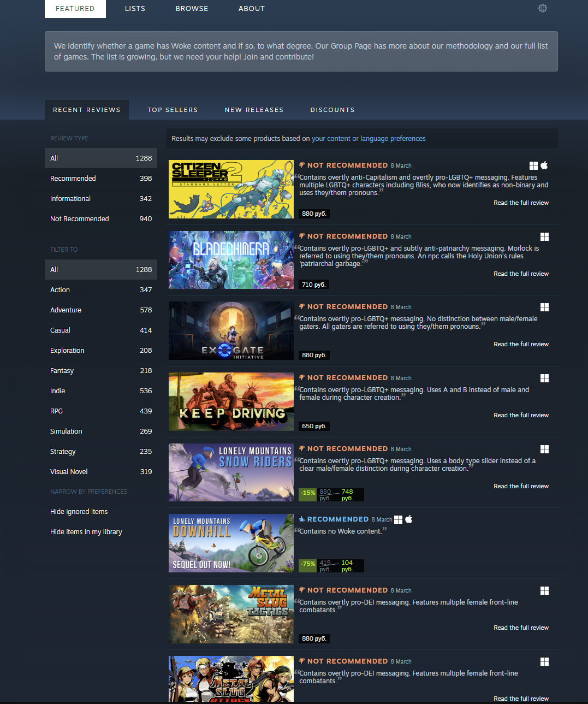The height and width of the screenshot is (704, 588).
Task: Read the full review of BladeChimera
Action: point(521,274)
